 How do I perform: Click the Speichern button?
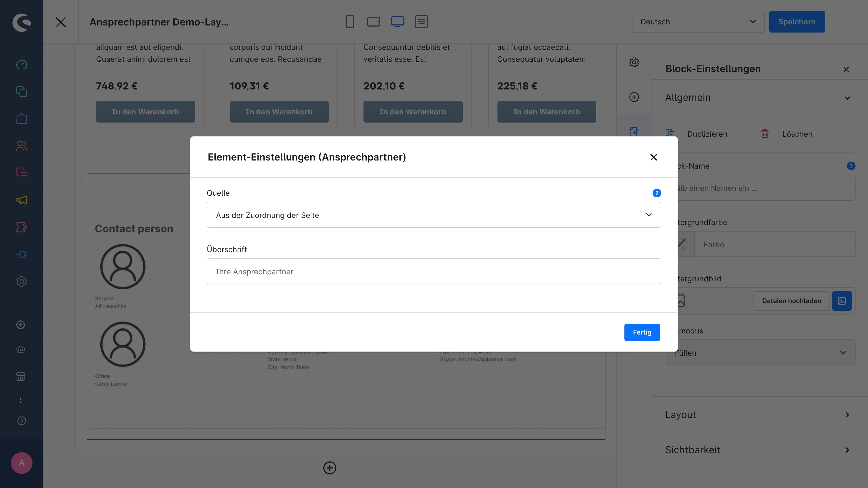point(797,22)
